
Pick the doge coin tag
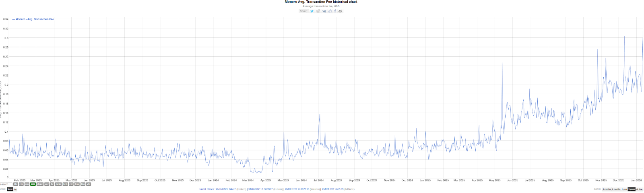point(40,184)
